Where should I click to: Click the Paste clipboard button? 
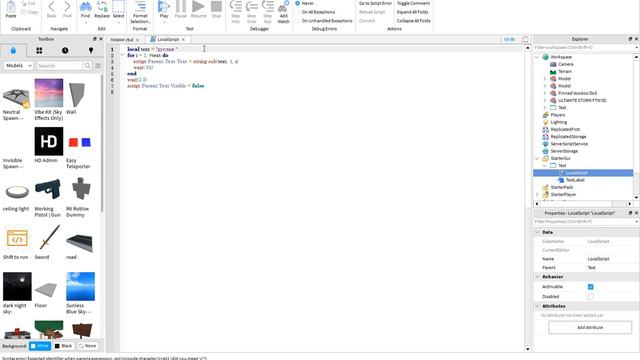[11, 9]
